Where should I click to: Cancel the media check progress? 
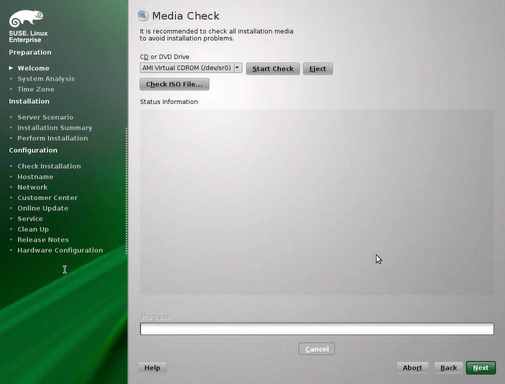317,349
